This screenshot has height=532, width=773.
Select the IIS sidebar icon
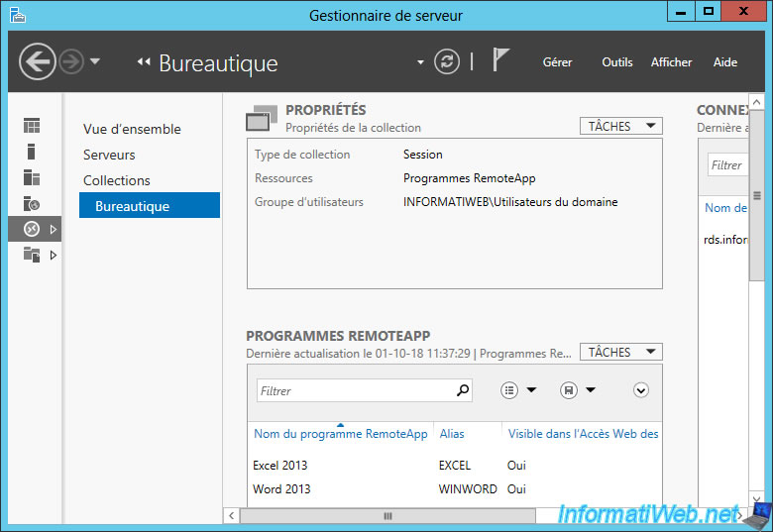pos(32,203)
